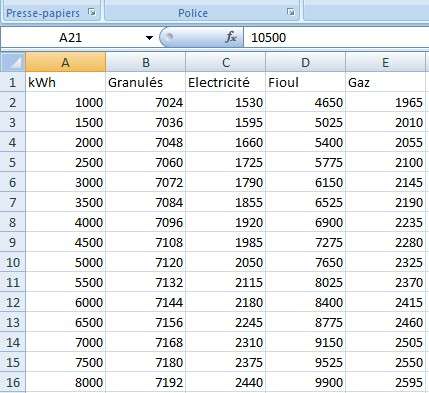
Task: Select cell containing 9150
Action: [x=305, y=342]
